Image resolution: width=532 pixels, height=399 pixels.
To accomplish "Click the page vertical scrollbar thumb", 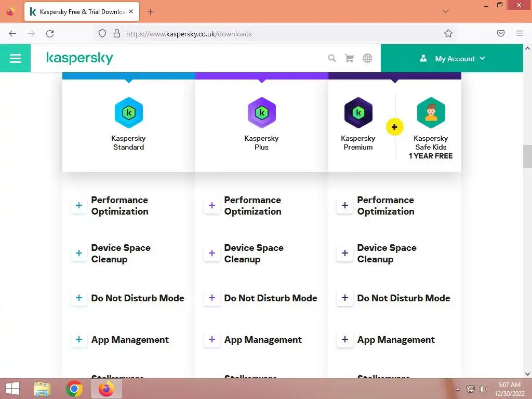I will point(527,156).
